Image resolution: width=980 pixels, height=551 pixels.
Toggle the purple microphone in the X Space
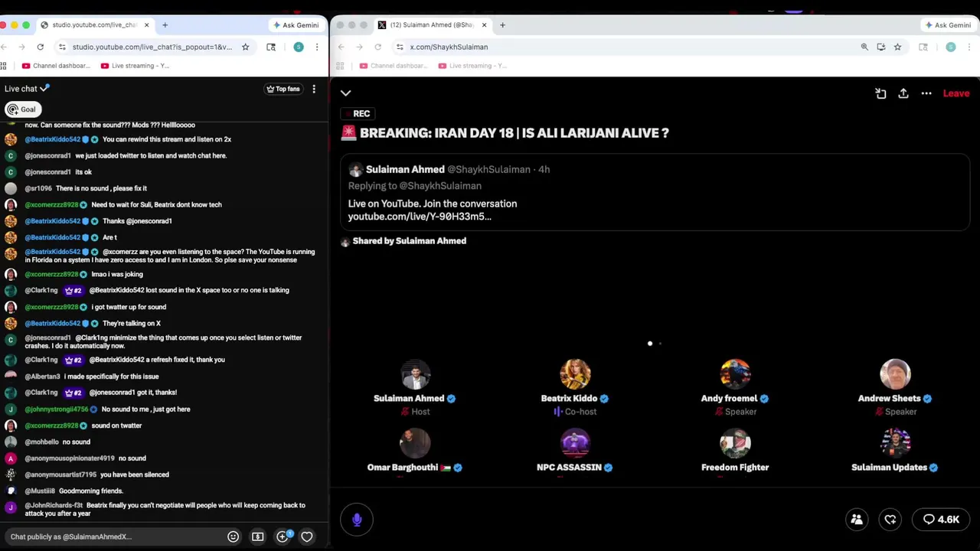(357, 520)
